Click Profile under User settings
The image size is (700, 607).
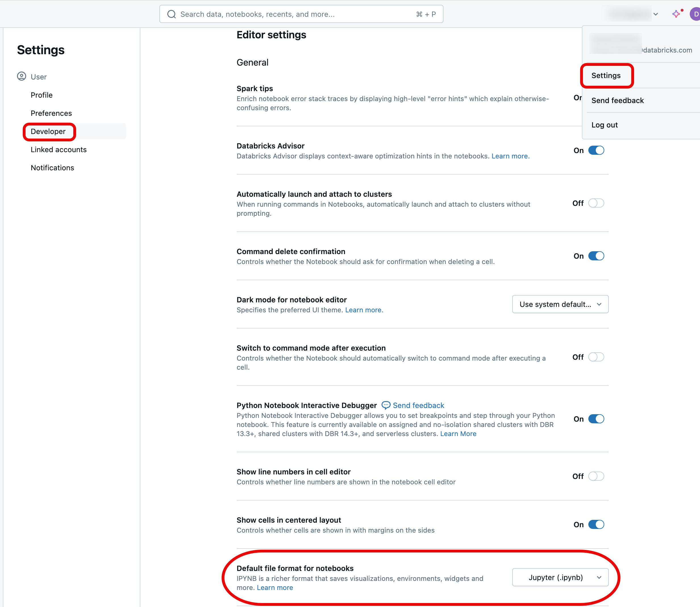41,94
